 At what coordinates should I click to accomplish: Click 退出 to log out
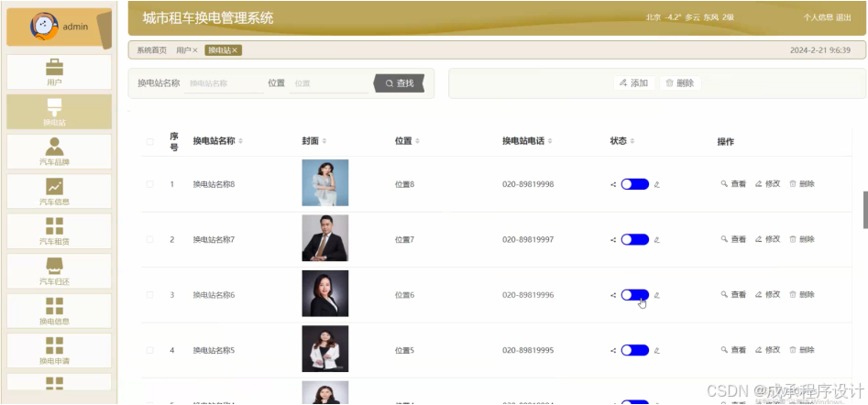[x=843, y=17]
